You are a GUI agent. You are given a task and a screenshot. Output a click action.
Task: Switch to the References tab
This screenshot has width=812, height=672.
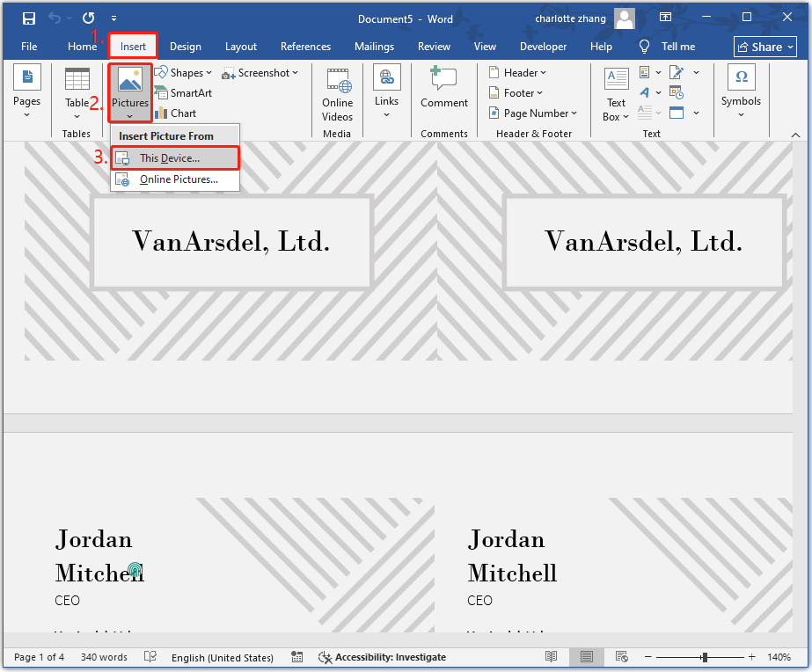[x=305, y=47]
